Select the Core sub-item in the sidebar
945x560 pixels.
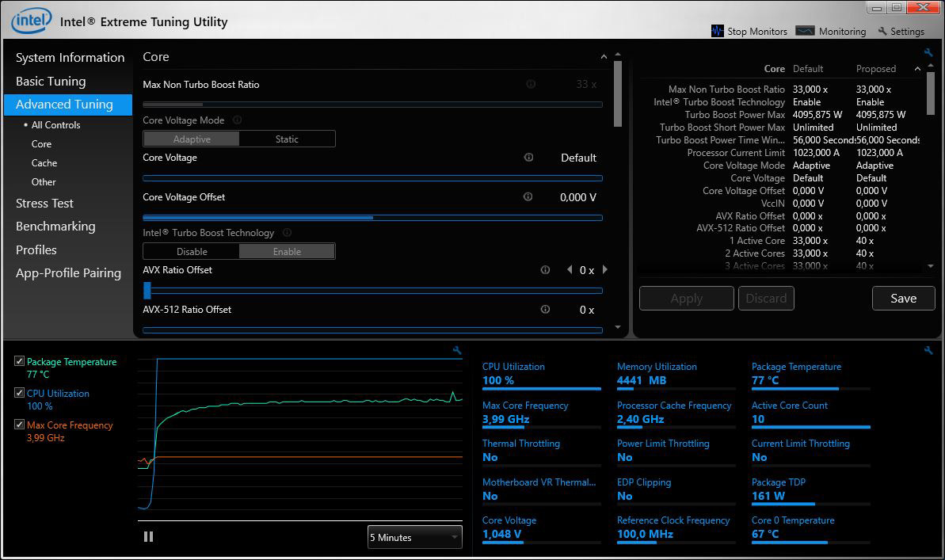(x=41, y=144)
